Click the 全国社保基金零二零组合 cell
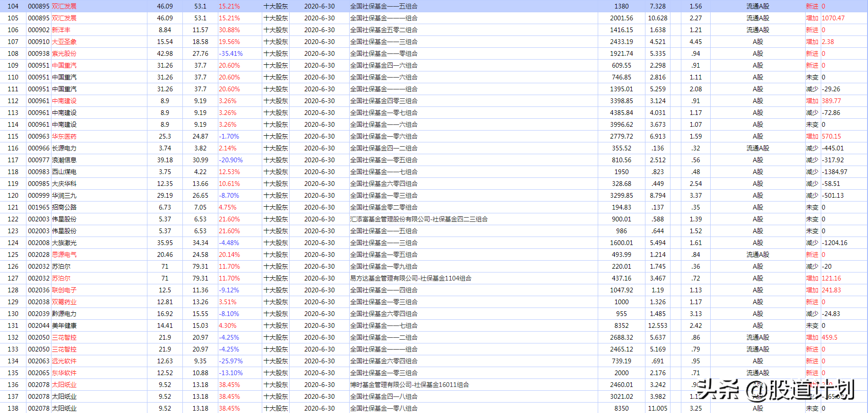Viewport: 868px width, 413px height. coord(384,207)
